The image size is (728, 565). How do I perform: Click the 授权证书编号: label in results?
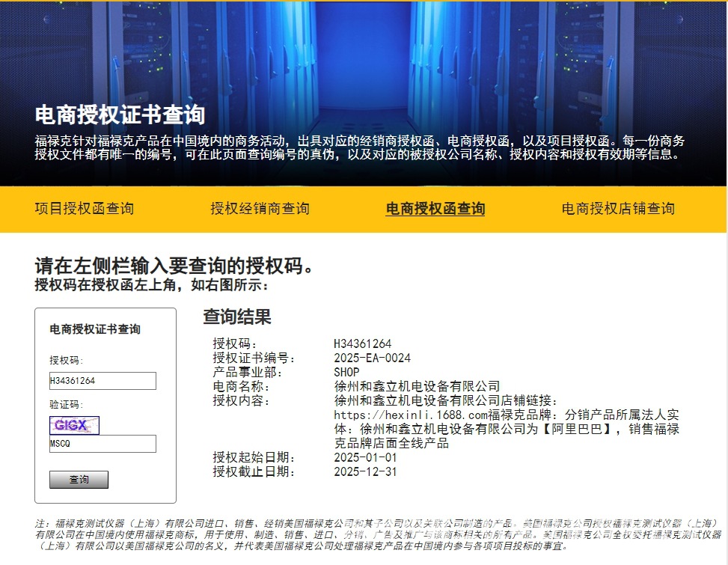(254, 358)
